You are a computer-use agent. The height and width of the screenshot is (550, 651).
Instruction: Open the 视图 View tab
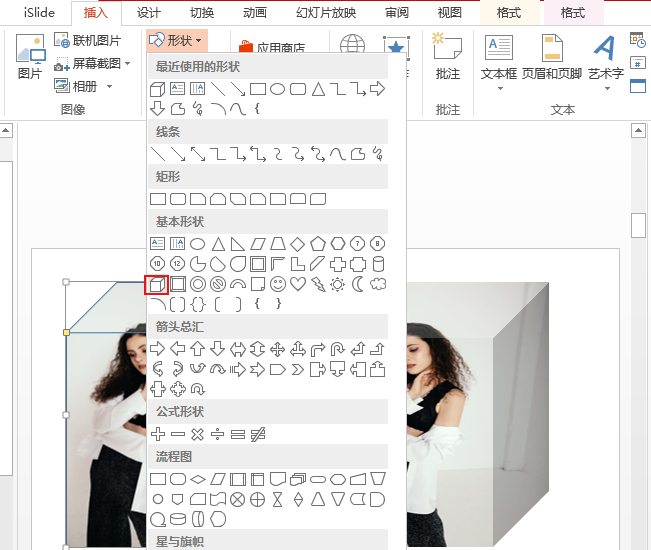(x=450, y=13)
